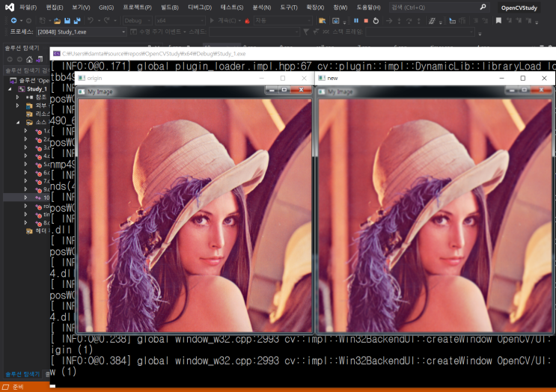Open the 디버그(D) menu
This screenshot has width=556, height=392.
(x=200, y=7)
